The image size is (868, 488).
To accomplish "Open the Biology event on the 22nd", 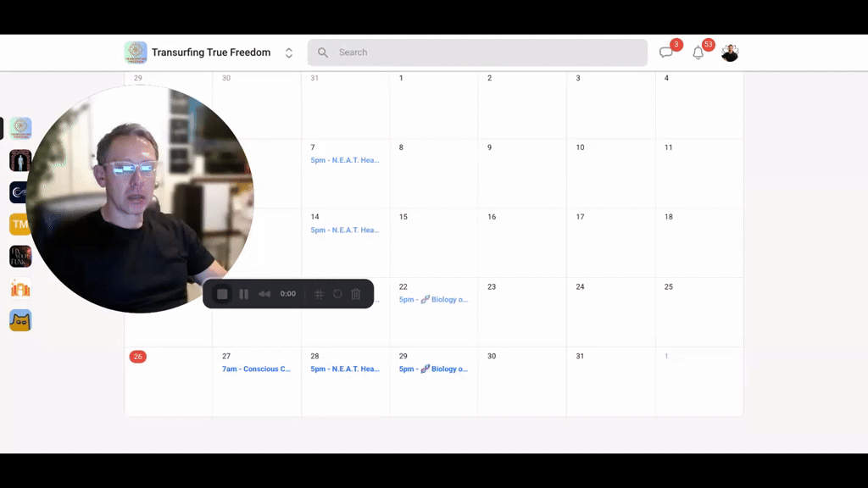I will point(433,299).
